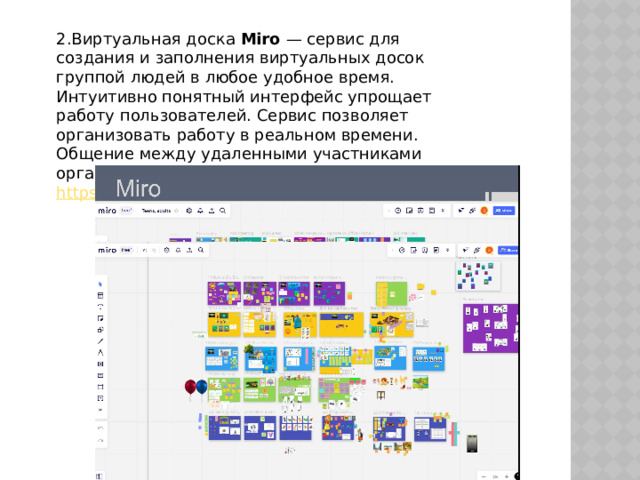Click the blue Share button in upper toolbar
This screenshot has height=480, width=640.
pos(504,211)
